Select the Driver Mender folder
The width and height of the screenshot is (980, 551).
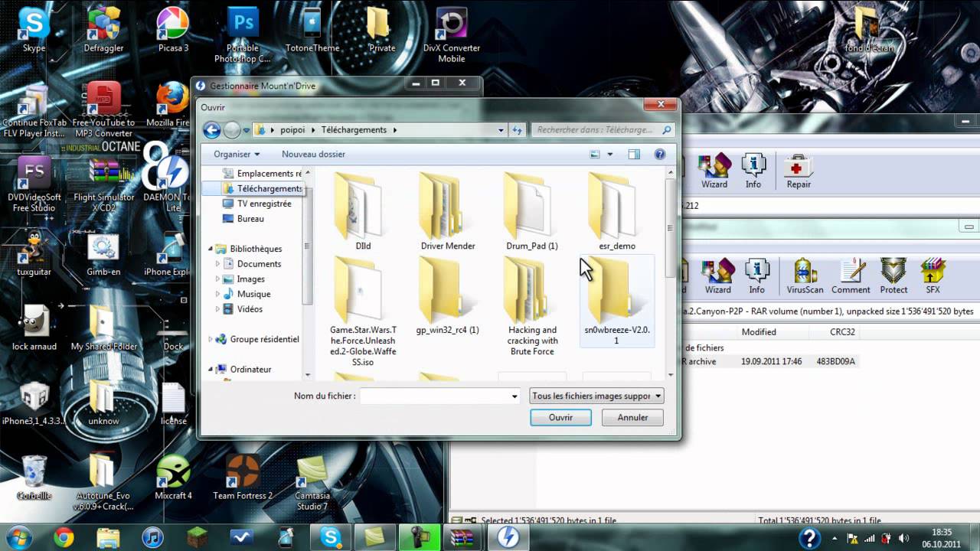click(448, 212)
